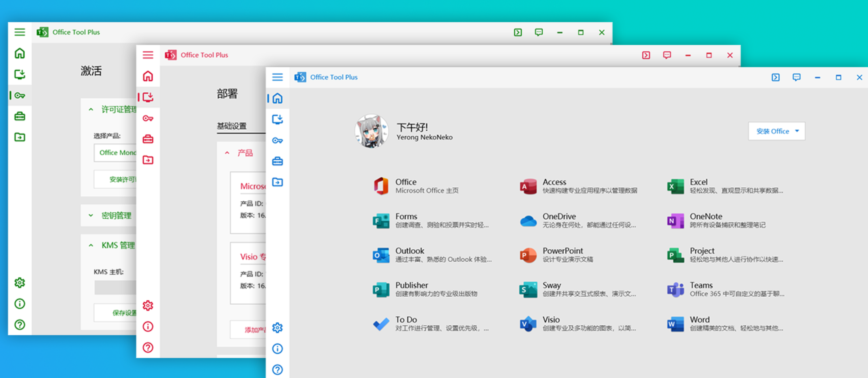868x378 pixels.
Task: Click the KMS 主机 input field
Action: click(x=115, y=288)
